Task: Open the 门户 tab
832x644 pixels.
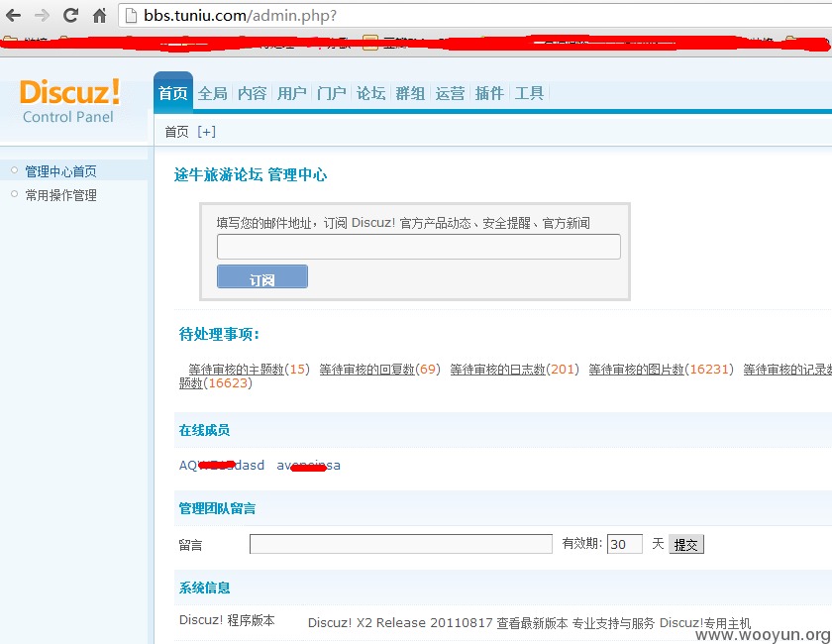Action: 331,93
